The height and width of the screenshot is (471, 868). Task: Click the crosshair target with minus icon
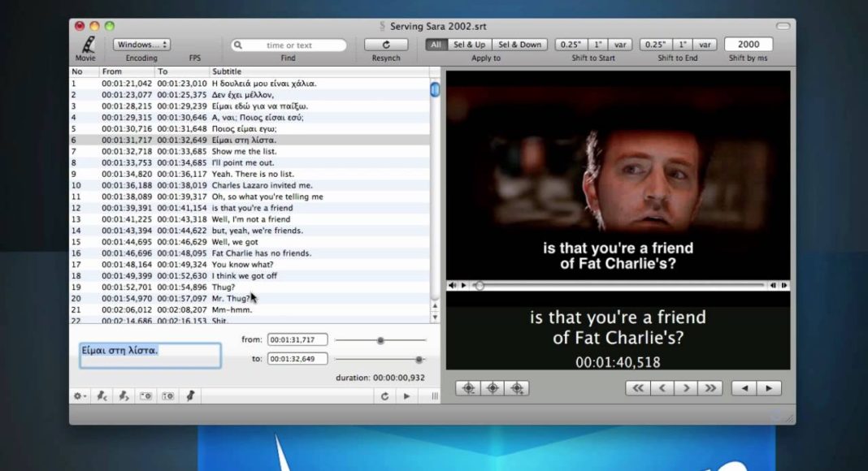point(468,388)
